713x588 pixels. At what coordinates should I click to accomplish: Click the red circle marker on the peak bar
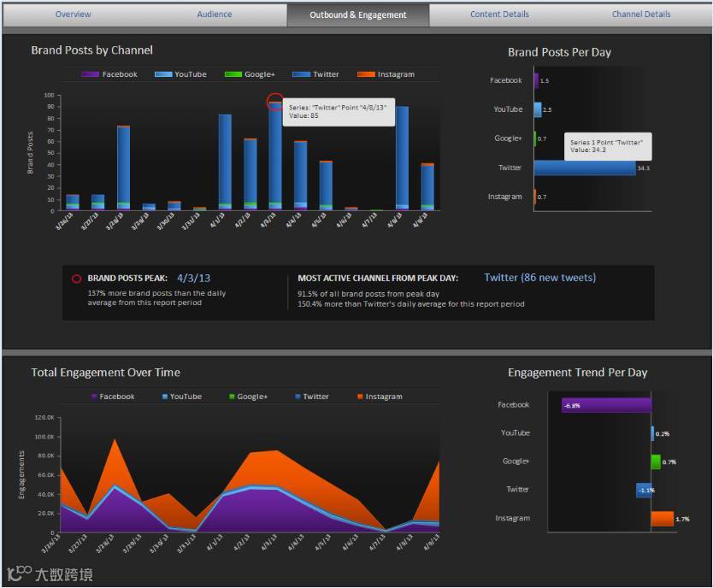(275, 102)
